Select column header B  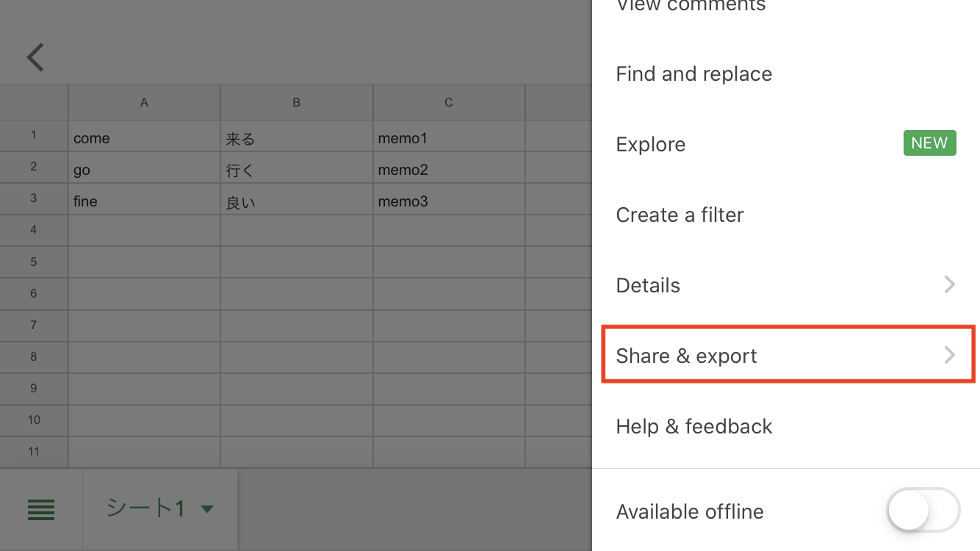[x=296, y=102]
